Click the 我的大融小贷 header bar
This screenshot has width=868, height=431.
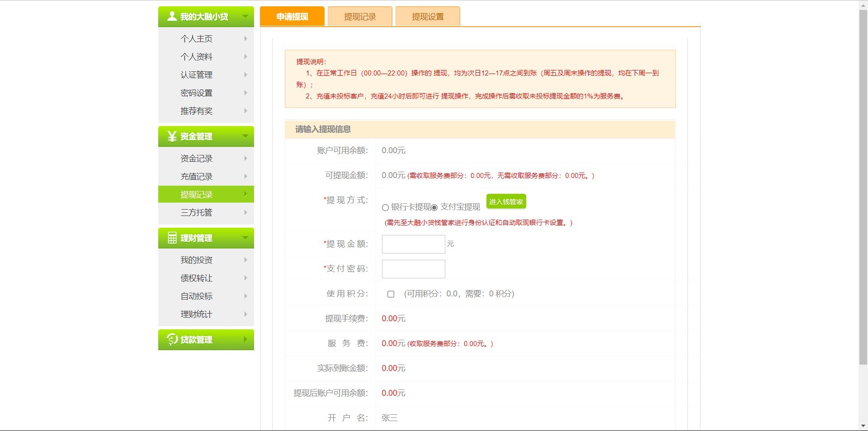(206, 17)
